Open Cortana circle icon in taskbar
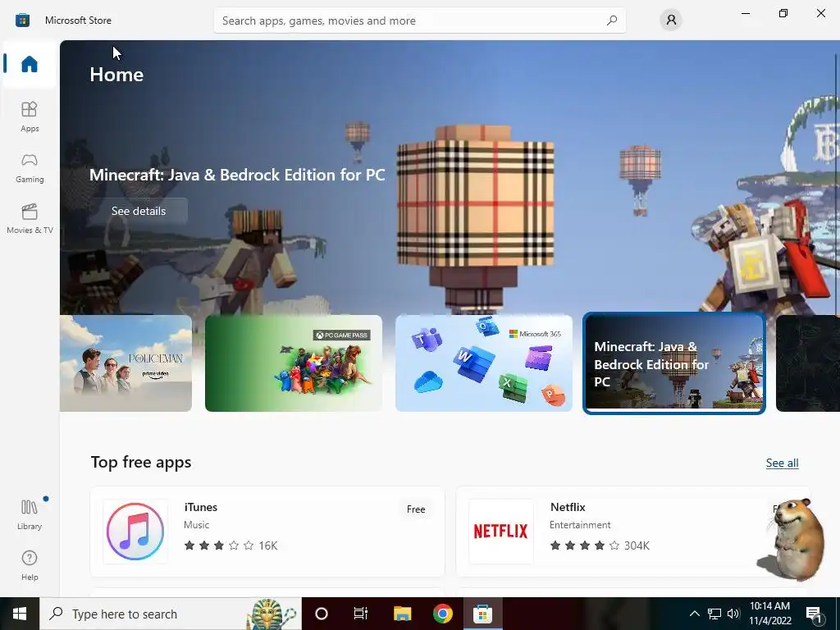 point(322,614)
